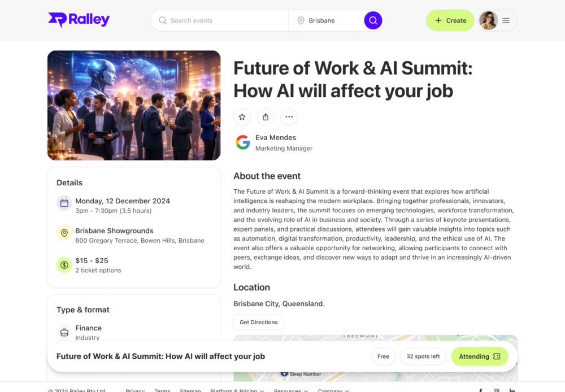This screenshot has width=565, height=392.
Task: Click the Ralley logo
Action: (79, 20)
